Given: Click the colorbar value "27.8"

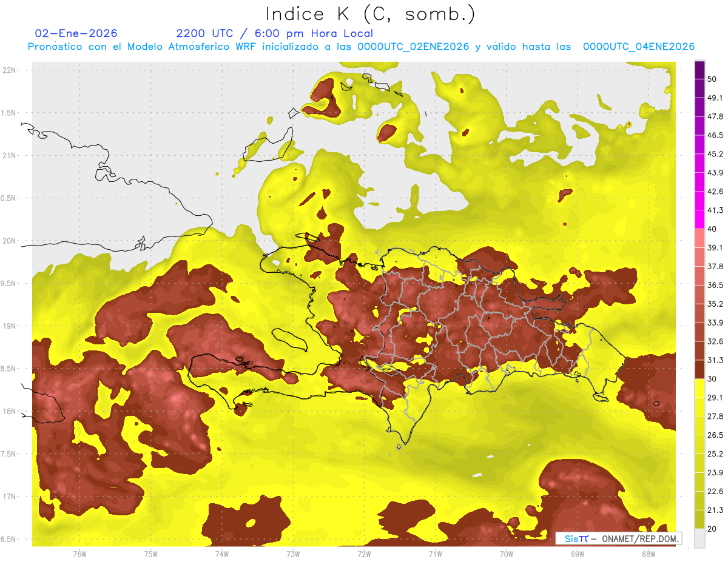Looking at the screenshot, I should click(715, 416).
